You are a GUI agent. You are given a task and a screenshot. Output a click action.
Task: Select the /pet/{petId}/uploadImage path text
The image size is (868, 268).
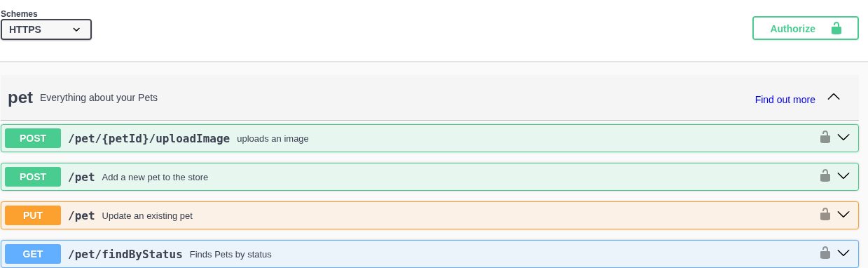(149, 138)
